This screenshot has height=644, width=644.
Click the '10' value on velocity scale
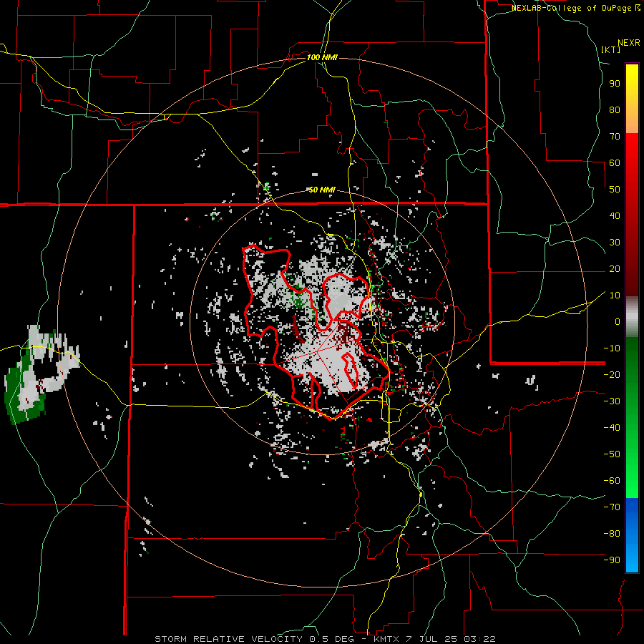(615, 296)
